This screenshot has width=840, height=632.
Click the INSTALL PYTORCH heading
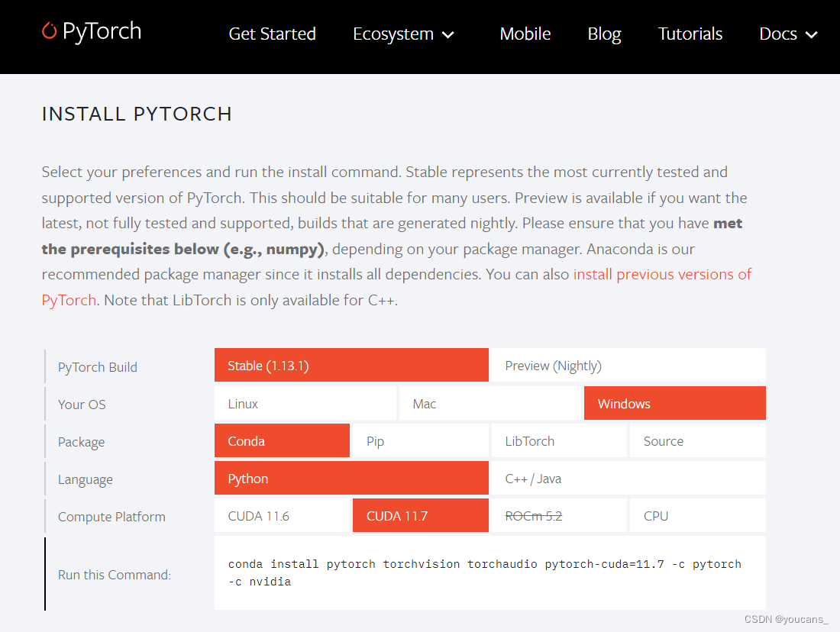point(137,114)
